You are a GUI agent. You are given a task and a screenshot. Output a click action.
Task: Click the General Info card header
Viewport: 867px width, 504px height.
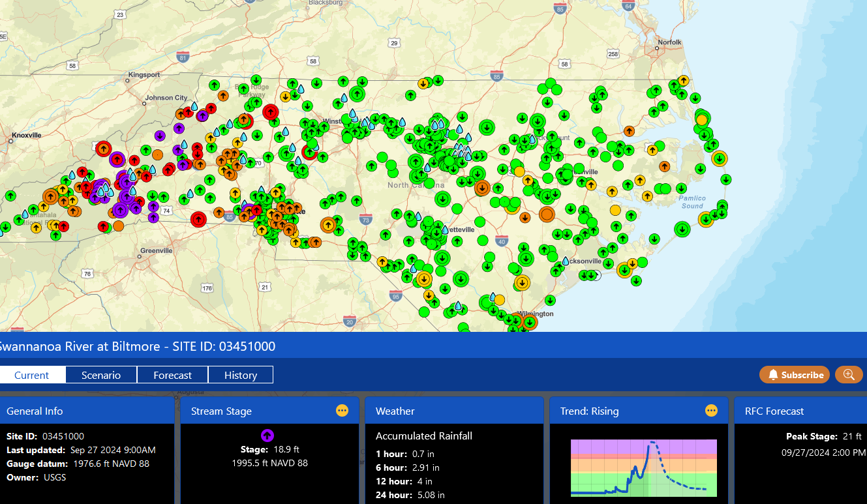(x=87, y=411)
